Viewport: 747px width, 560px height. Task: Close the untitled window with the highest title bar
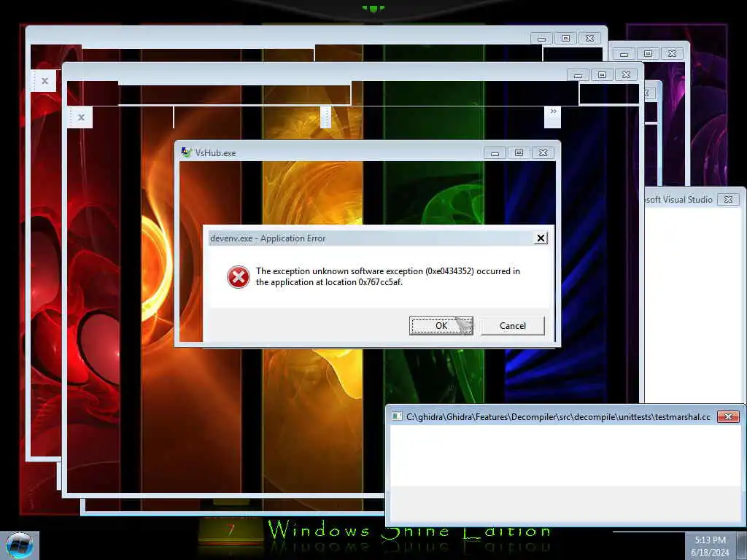pyautogui.click(x=589, y=39)
